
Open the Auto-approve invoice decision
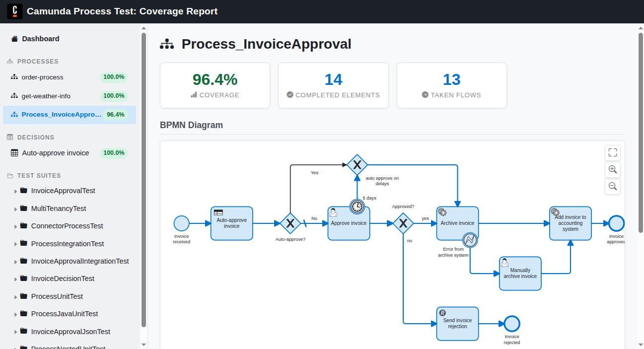[x=70, y=153]
